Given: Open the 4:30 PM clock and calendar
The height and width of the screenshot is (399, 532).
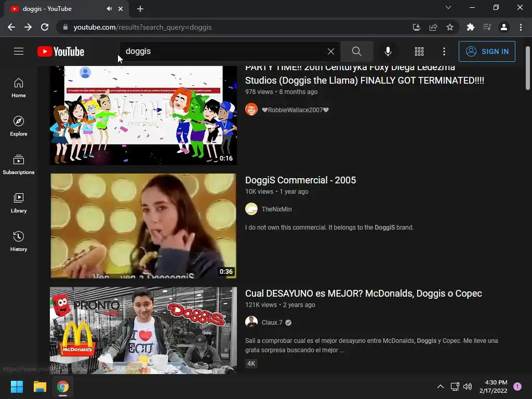Looking at the screenshot, I should pos(494,387).
